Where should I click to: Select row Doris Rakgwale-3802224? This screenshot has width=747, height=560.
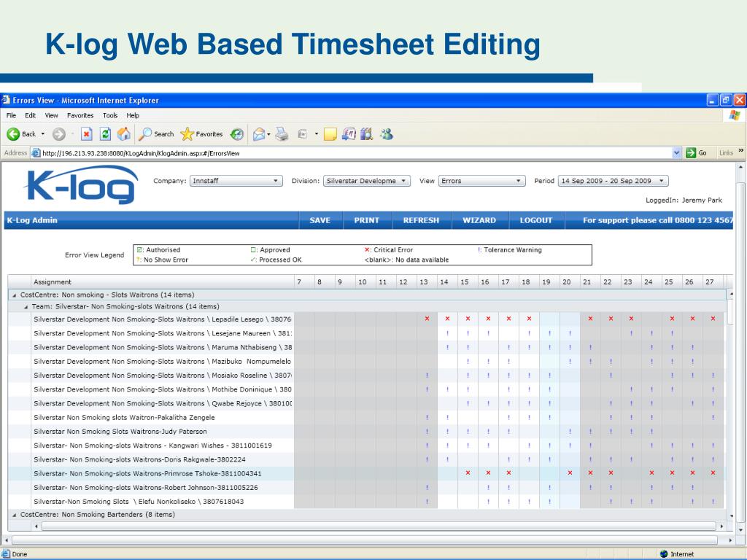365,459
